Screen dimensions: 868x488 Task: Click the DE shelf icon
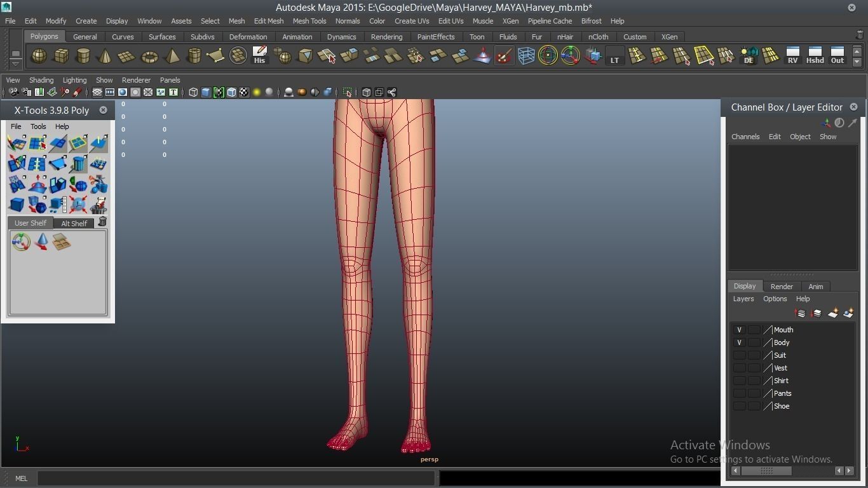tap(749, 56)
